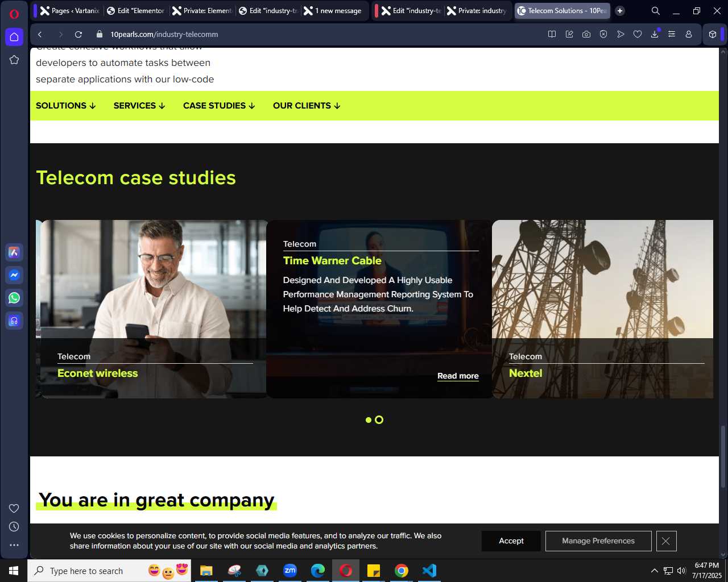The image size is (728, 582).
Task: Click the "You are in great company" heading
Action: (156, 500)
